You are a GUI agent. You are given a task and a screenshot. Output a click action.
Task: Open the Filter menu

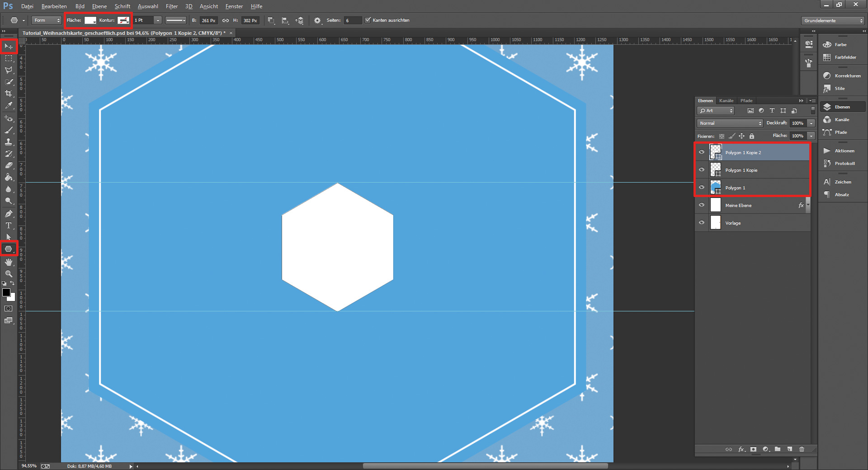pyautogui.click(x=171, y=6)
